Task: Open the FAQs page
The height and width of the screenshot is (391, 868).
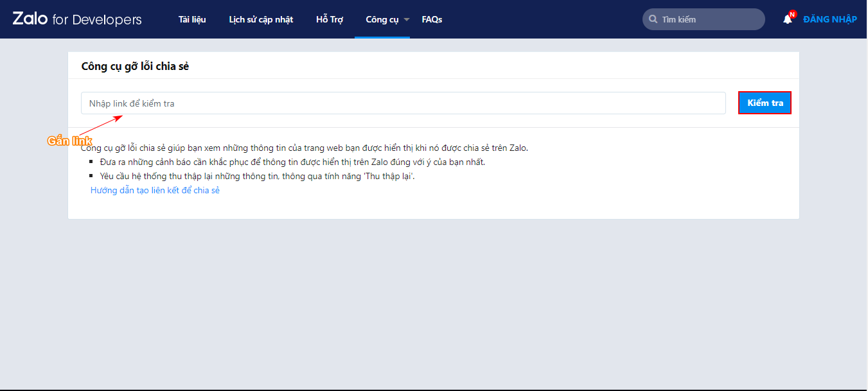Action: coord(432,19)
